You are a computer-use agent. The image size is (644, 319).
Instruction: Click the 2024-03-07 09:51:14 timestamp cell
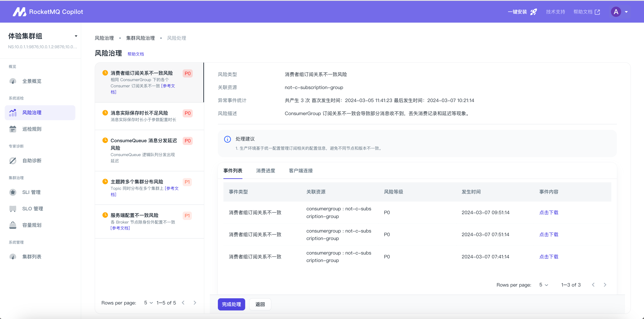coord(485,212)
